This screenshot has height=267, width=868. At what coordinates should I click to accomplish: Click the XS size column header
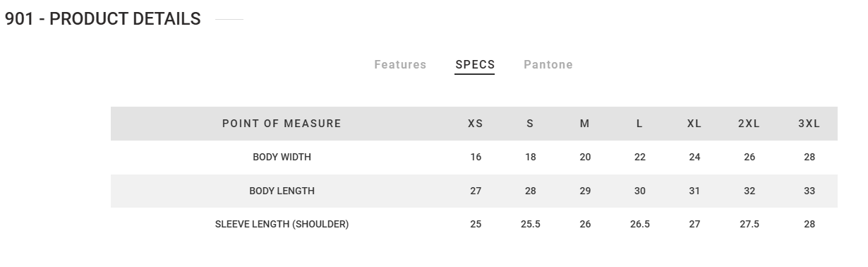tap(476, 124)
